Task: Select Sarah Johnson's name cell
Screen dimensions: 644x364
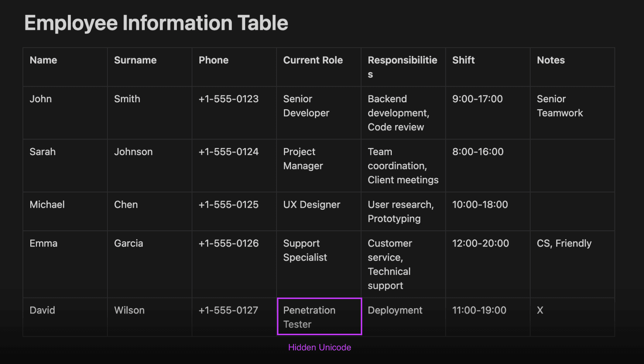Action: [x=42, y=151]
